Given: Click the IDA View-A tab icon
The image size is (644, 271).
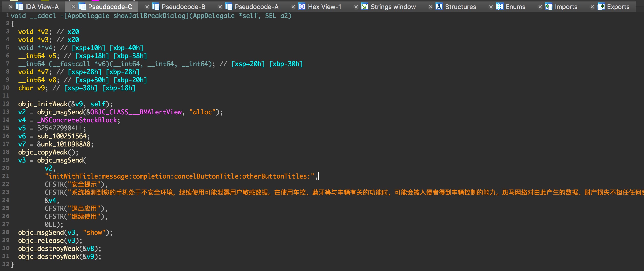Looking at the screenshot, I should coord(19,7).
